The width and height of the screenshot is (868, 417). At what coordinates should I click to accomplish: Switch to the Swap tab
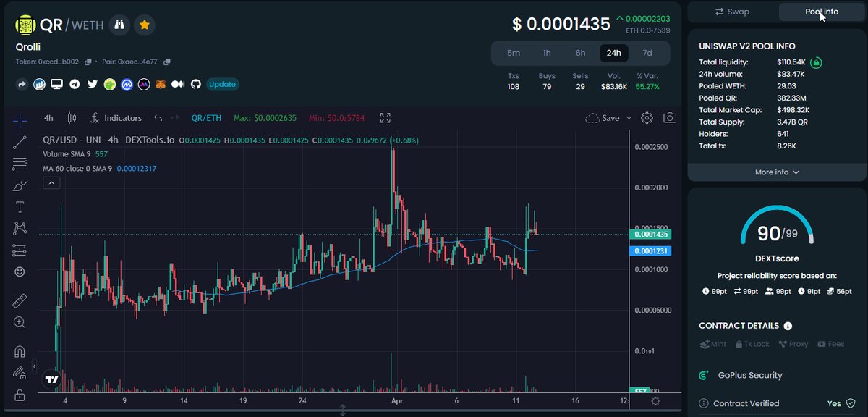[732, 12]
